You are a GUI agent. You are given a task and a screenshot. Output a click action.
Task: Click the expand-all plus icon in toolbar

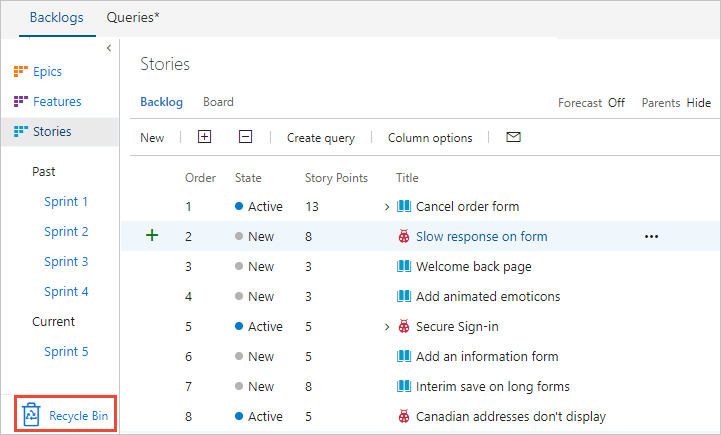pyautogui.click(x=205, y=137)
